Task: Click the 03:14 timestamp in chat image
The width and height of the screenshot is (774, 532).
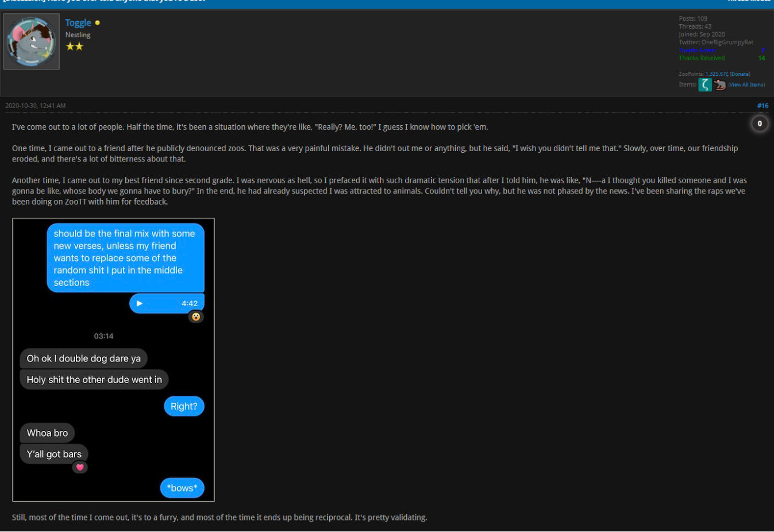Action: pos(104,336)
